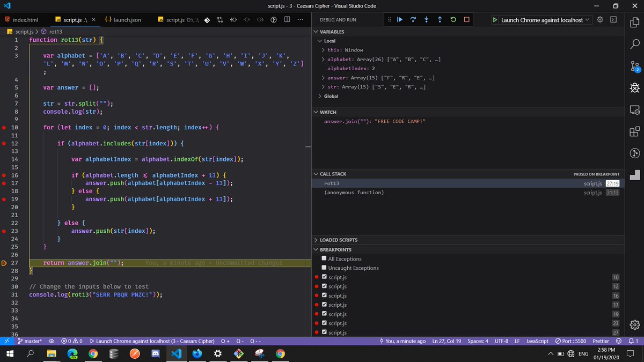This screenshot has width=644, height=362.
Task: Click the JavaScript language mode in status bar
Action: [537, 341]
